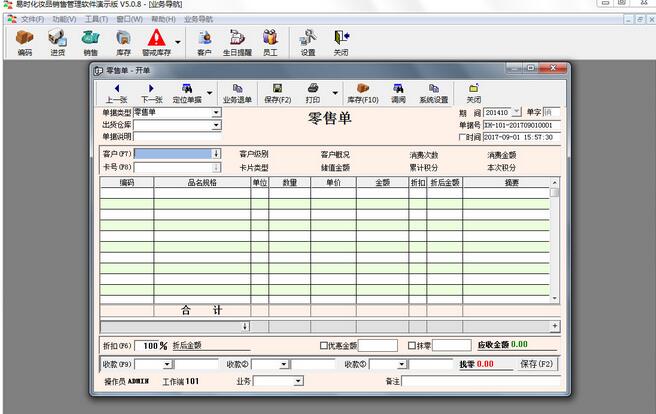This screenshot has width=656, height=414.
Task: Open the 文件(F) menu
Action: 32,19
